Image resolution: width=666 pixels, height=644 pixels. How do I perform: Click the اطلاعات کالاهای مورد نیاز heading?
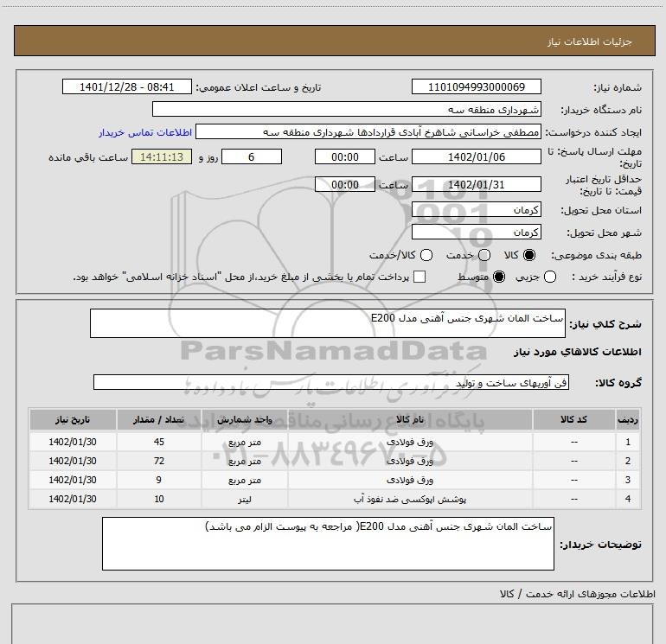coord(577,352)
